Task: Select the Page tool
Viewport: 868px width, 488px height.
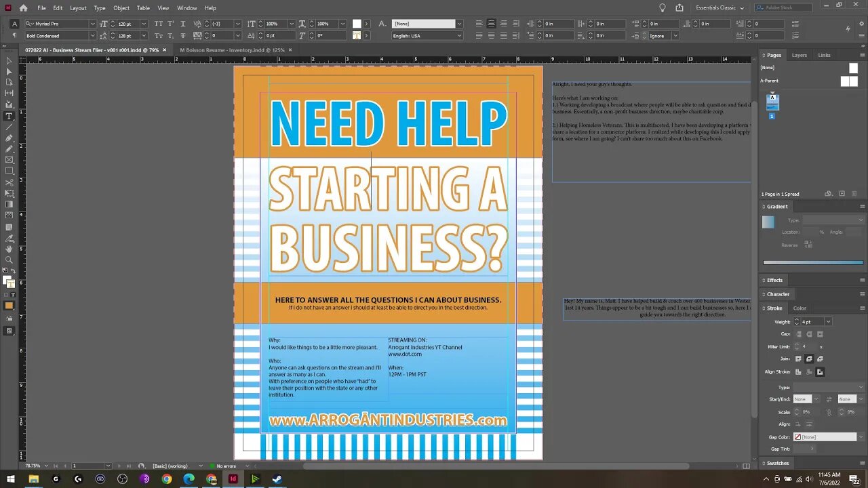Action: point(9,82)
